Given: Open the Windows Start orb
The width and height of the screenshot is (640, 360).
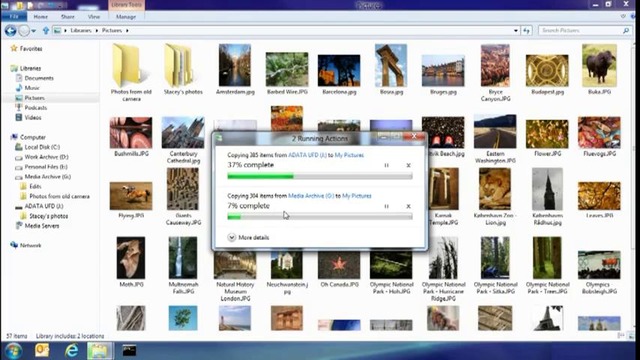Looking at the screenshot, I should click(x=13, y=351).
